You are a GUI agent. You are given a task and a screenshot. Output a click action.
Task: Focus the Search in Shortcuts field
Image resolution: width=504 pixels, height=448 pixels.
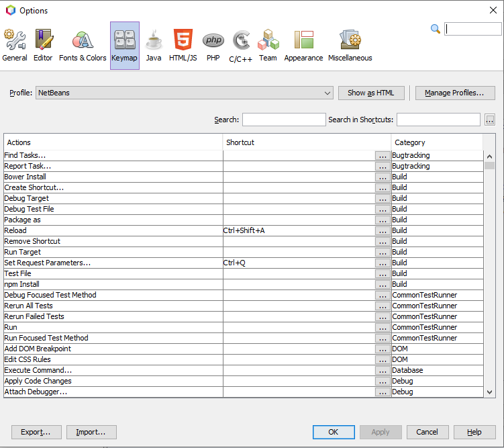coord(438,120)
